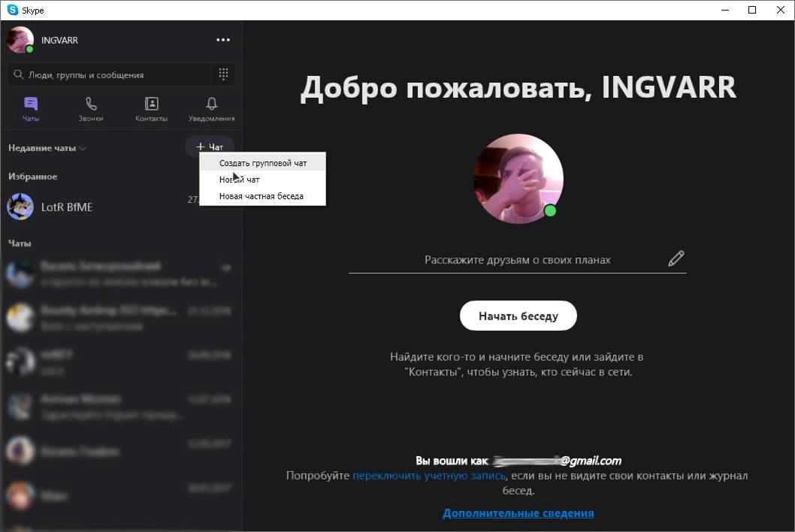Click the INGVARR profile avatar in sidebar
The height and width of the screenshot is (532, 795).
coord(20,40)
